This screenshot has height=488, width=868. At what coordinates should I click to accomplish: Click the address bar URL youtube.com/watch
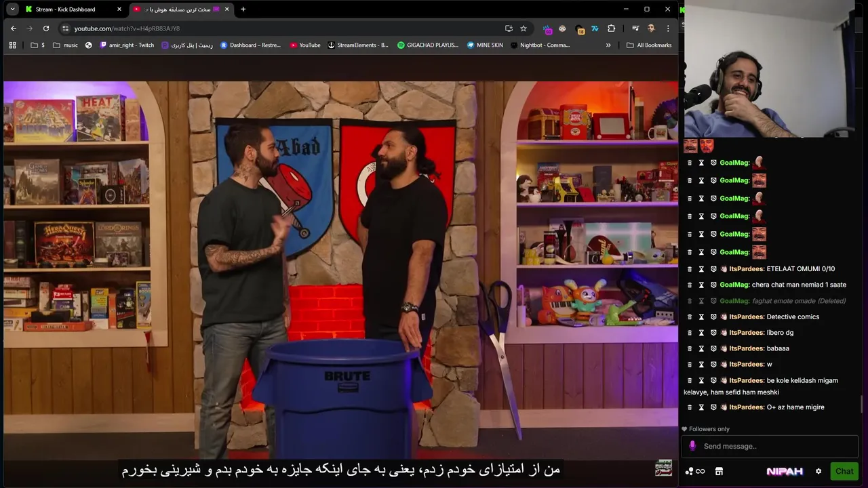point(127,28)
